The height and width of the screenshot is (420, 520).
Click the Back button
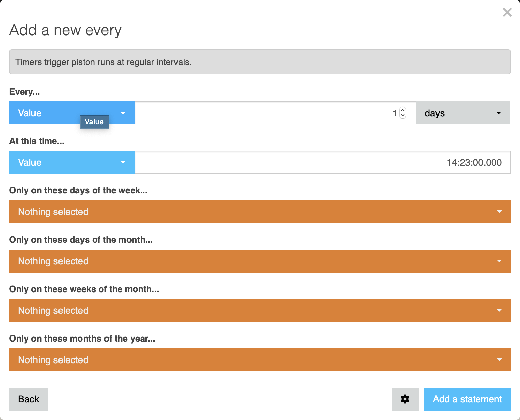(x=28, y=399)
